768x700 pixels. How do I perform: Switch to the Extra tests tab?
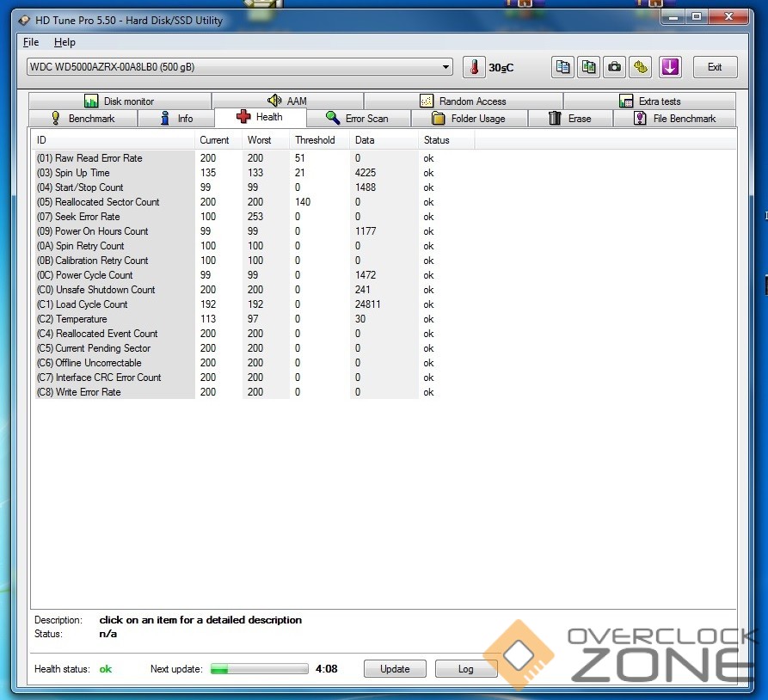[649, 101]
